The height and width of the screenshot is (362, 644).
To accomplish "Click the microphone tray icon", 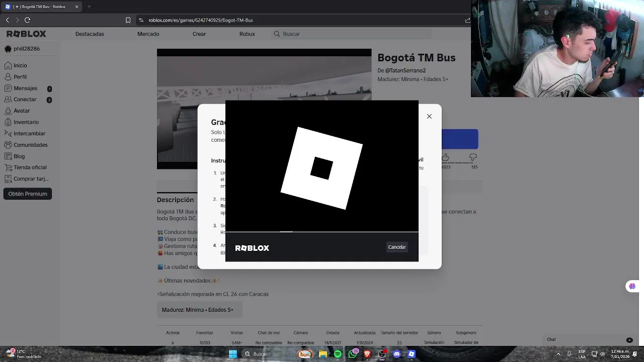I will point(569,354).
